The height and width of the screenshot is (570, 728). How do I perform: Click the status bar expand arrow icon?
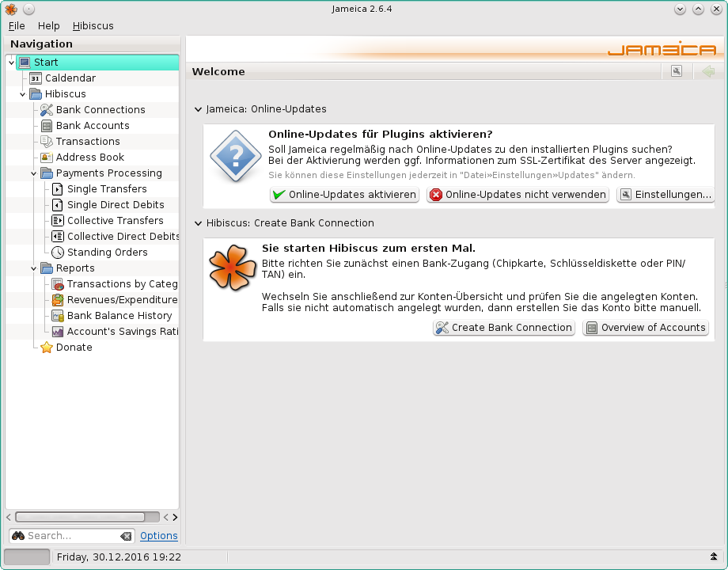click(x=714, y=557)
